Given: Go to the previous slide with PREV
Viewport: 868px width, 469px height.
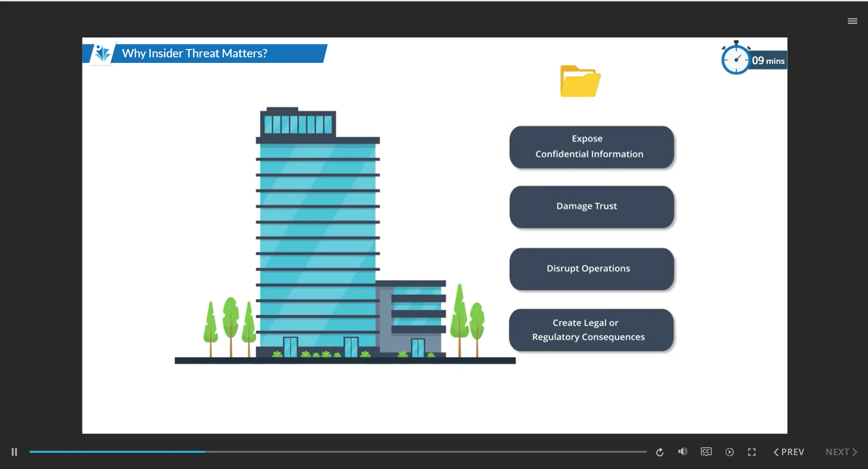Looking at the screenshot, I should click(789, 452).
